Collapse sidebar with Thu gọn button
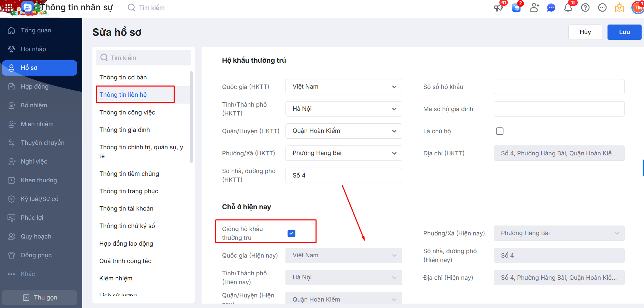Image resolution: width=644 pixels, height=308 pixels. (x=40, y=297)
